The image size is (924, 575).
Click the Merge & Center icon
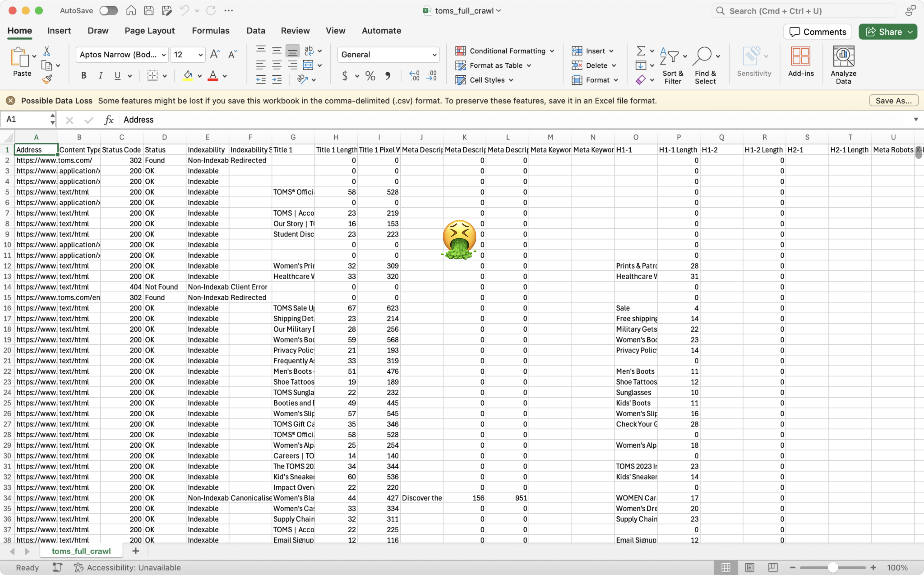pos(308,65)
